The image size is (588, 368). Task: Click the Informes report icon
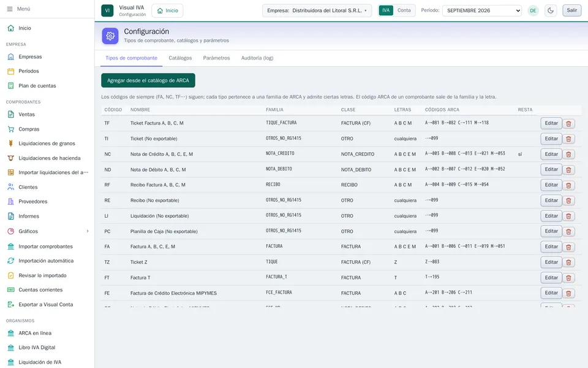[11, 217]
